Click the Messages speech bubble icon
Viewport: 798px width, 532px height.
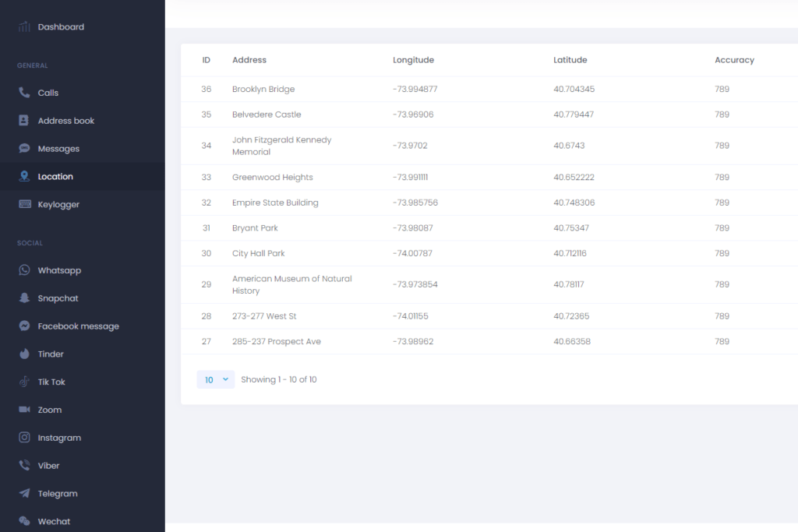24,148
